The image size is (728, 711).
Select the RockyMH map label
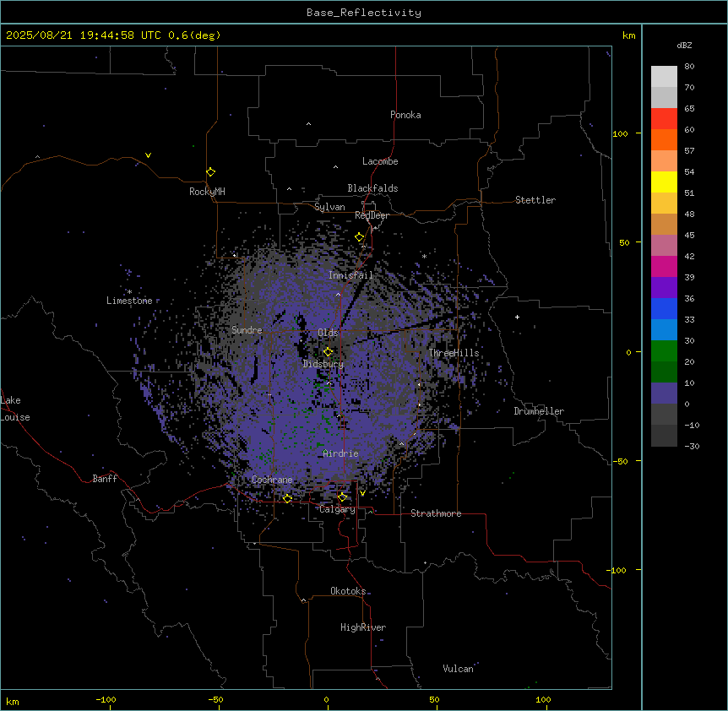(207, 192)
